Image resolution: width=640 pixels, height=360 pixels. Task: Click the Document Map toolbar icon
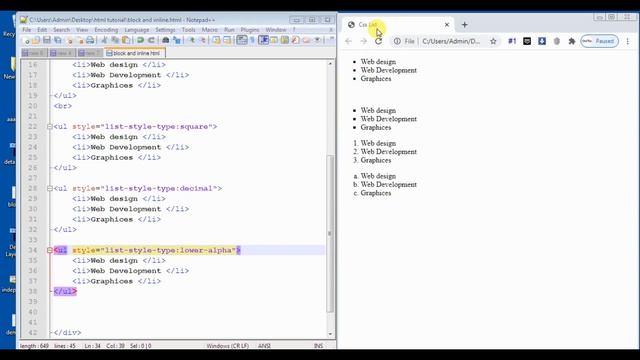pyautogui.click(x=284, y=40)
